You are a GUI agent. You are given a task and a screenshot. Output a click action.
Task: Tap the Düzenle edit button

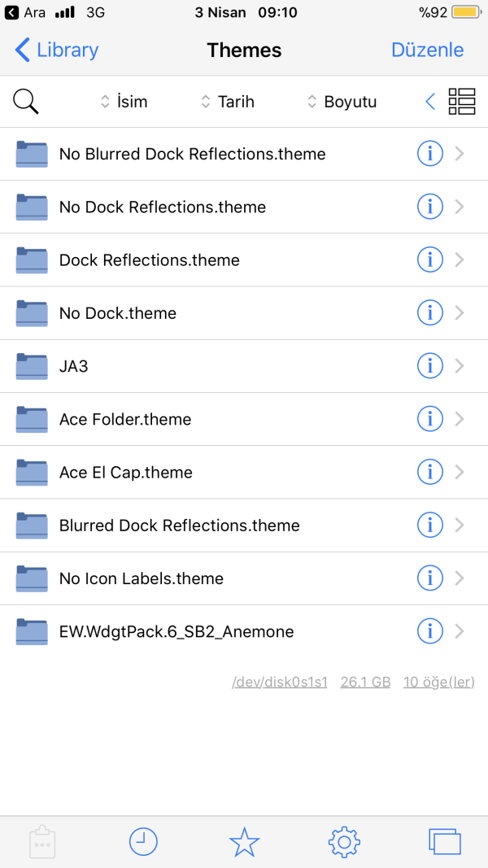tap(427, 50)
